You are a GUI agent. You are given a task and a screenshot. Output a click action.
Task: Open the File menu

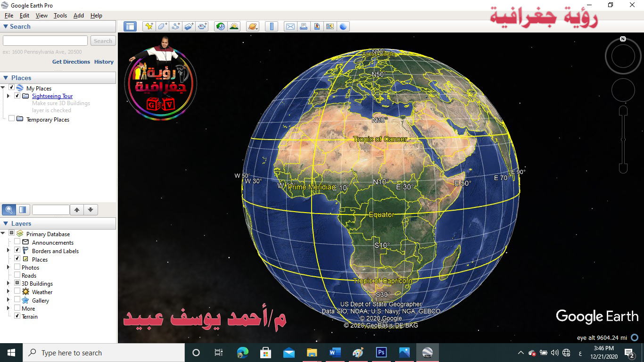pyautogui.click(x=9, y=16)
